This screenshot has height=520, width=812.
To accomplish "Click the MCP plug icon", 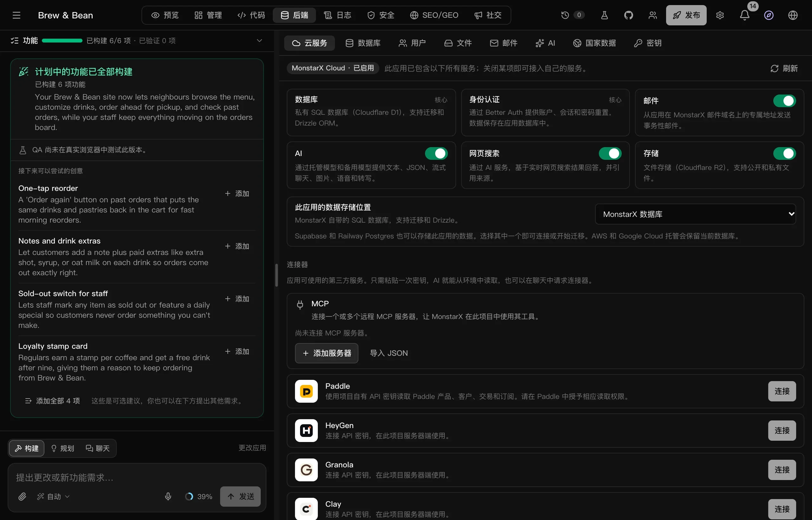I will [x=300, y=305].
